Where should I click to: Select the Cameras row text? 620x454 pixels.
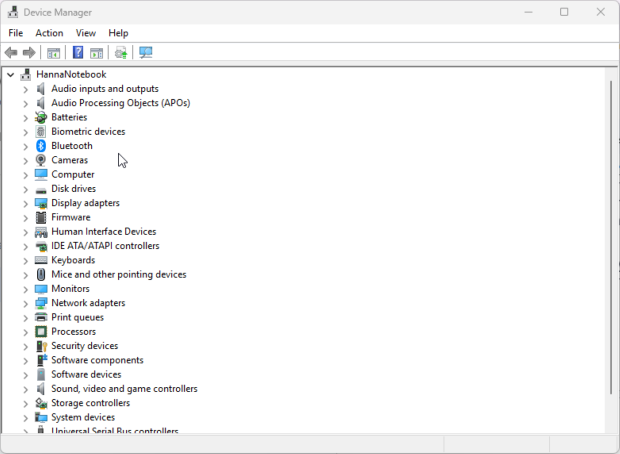click(x=70, y=160)
